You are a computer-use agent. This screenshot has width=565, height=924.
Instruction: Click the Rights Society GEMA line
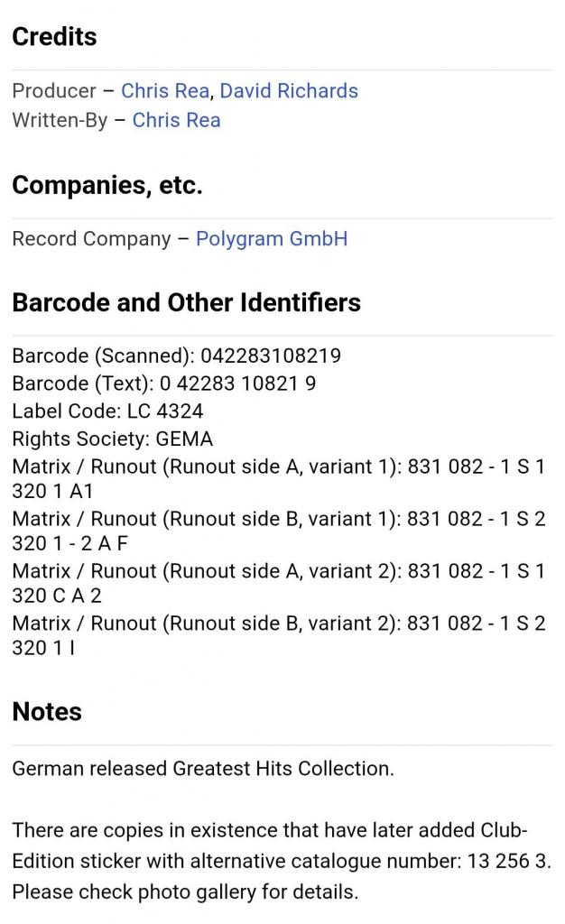pyautogui.click(x=112, y=439)
